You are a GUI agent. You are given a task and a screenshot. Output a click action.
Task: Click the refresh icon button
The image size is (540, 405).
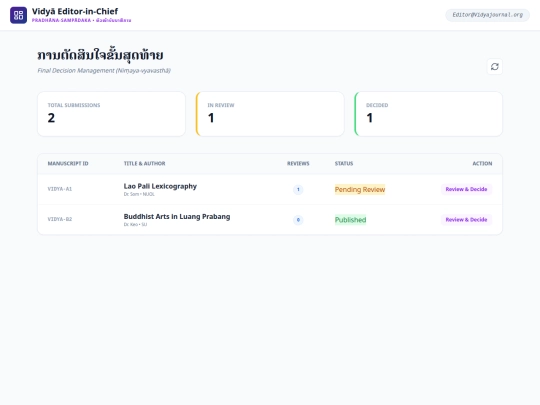tap(495, 66)
